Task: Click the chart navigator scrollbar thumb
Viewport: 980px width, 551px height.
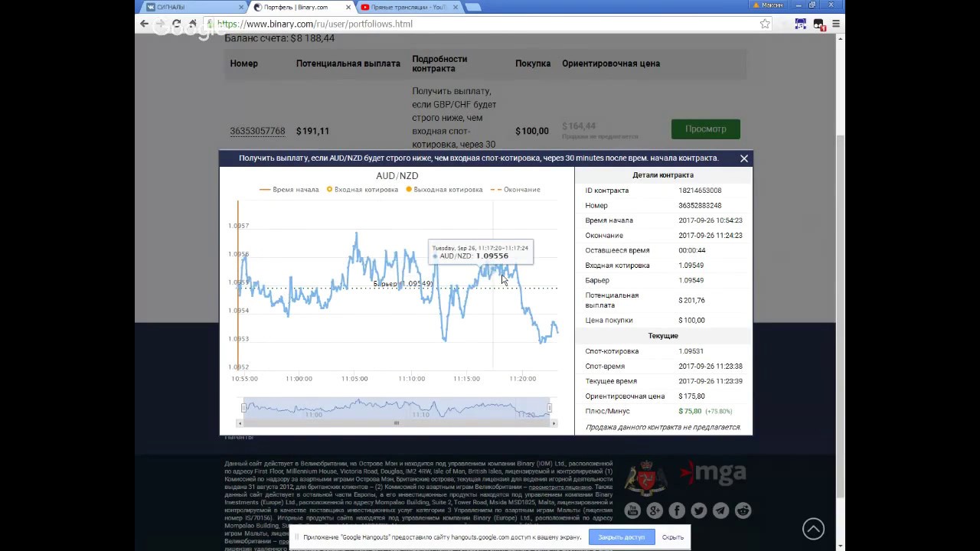Action: [397, 422]
